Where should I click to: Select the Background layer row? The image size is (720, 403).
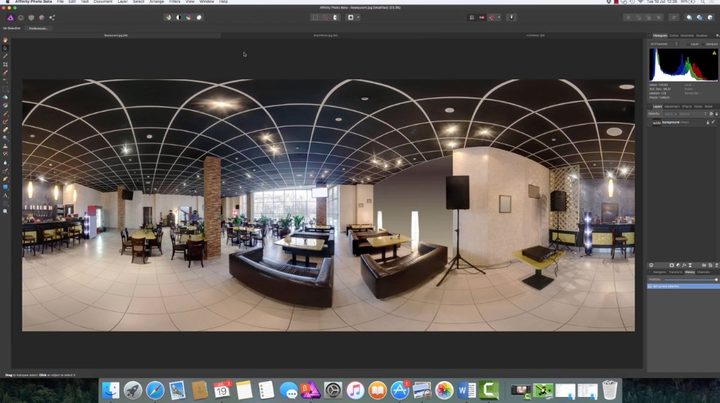[683, 123]
